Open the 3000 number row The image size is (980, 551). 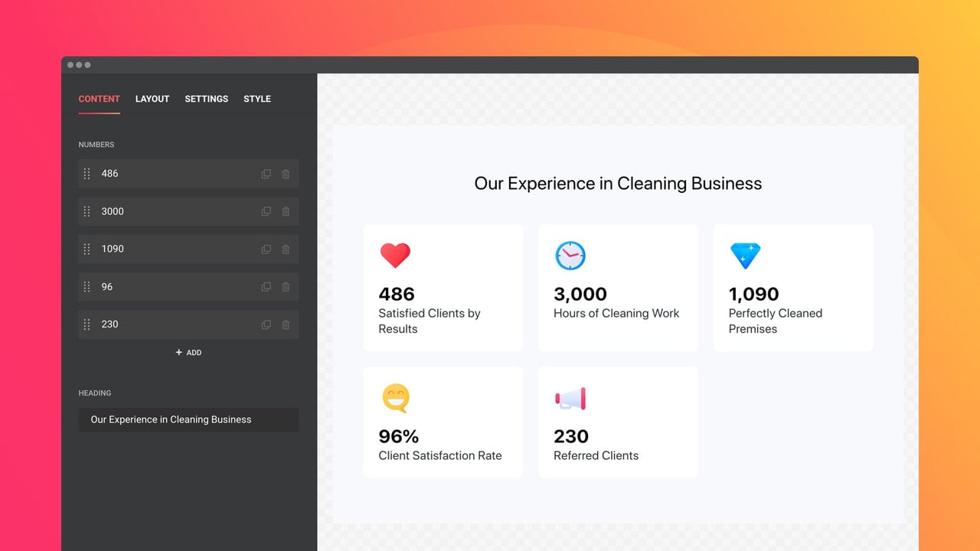click(188, 211)
